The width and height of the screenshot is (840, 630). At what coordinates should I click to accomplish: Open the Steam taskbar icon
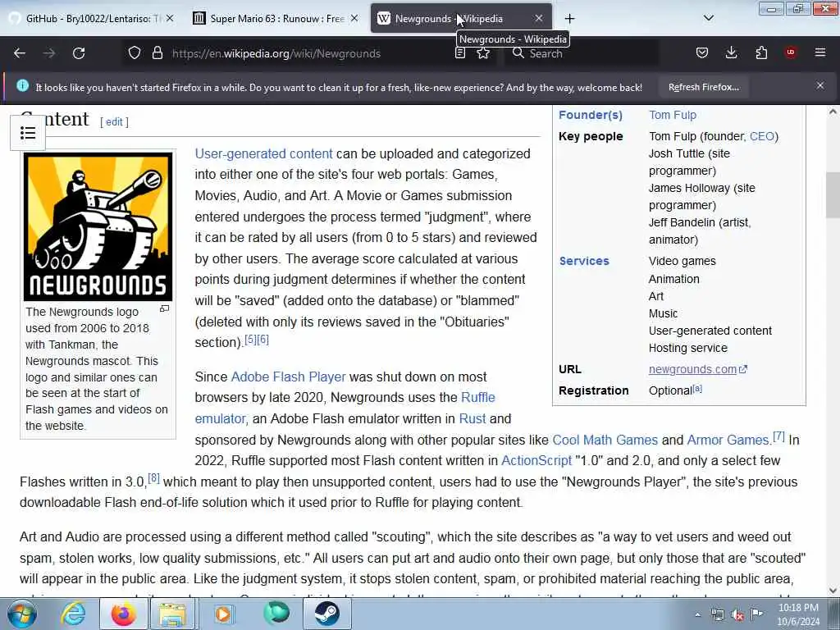point(326,614)
